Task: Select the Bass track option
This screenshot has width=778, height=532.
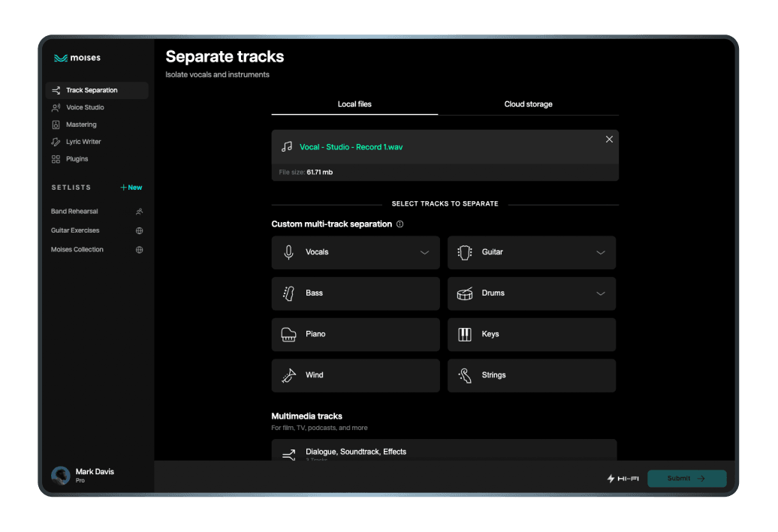Action: 355,293
